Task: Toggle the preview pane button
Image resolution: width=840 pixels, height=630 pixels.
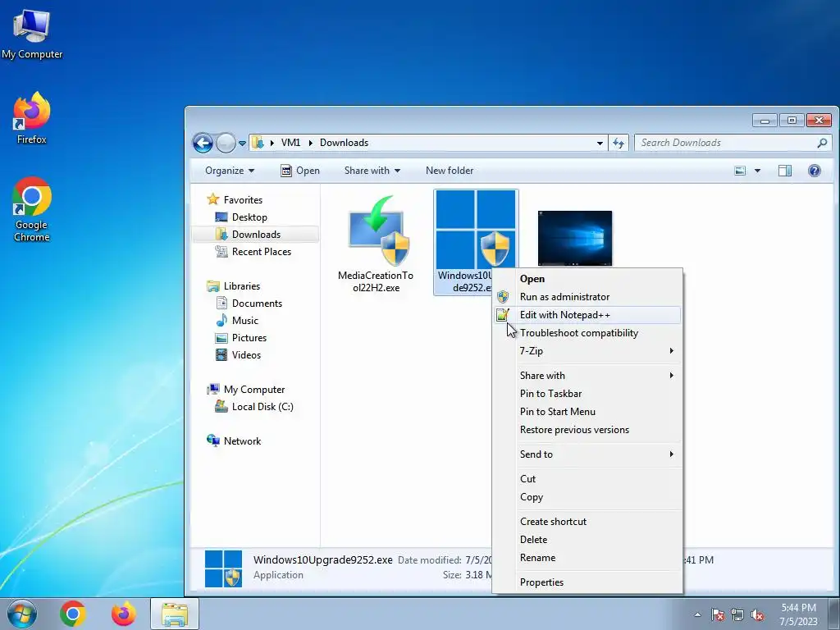Action: coord(785,171)
